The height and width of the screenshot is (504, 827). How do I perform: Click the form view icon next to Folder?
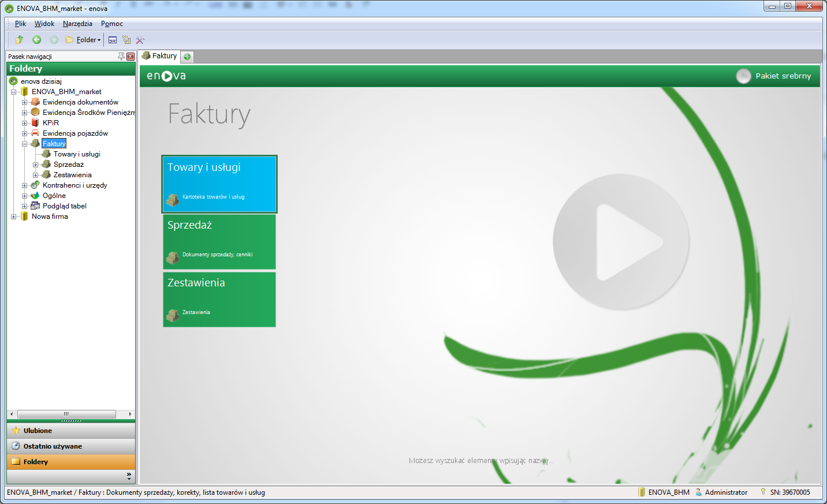(113, 40)
